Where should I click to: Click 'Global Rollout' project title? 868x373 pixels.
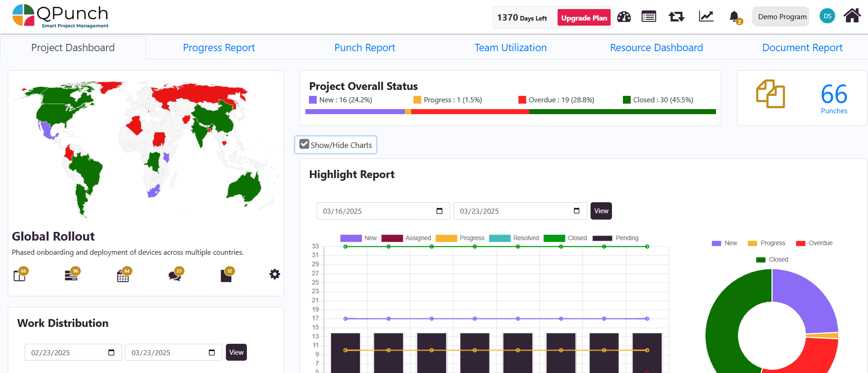click(53, 236)
